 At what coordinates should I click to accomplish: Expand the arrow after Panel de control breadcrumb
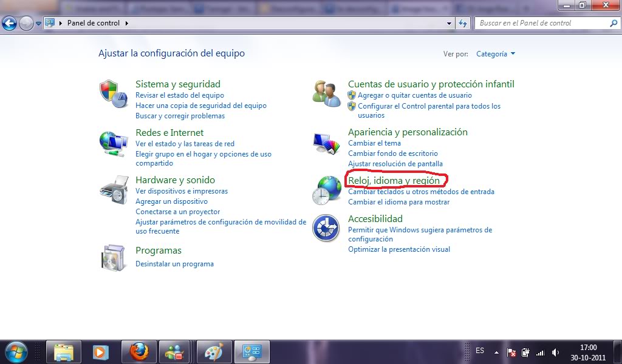(x=127, y=23)
